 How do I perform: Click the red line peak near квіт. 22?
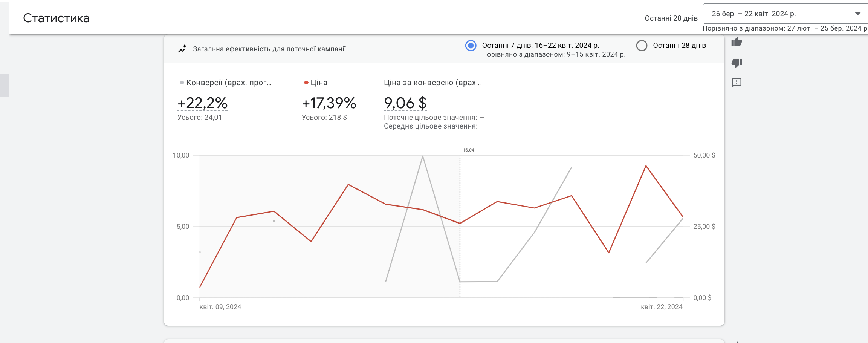646,166
